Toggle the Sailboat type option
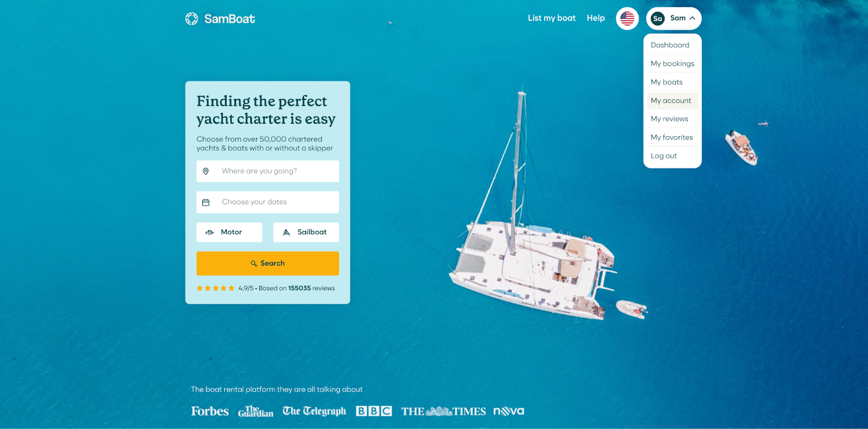This screenshot has height=429, width=868. [x=306, y=232]
